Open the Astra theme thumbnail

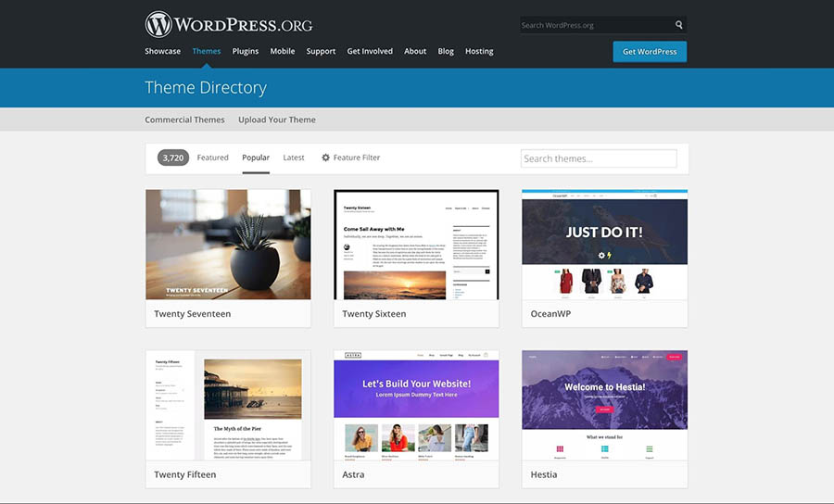[x=416, y=405]
